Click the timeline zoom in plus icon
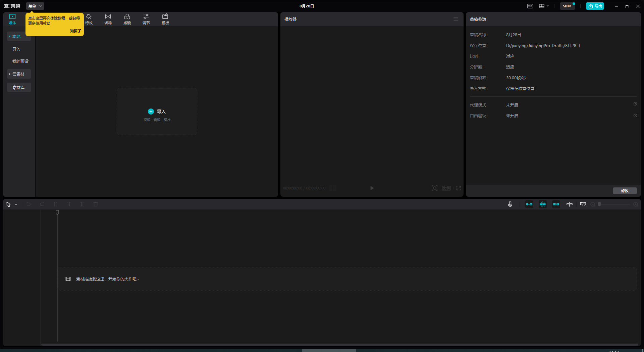Screen dimensions: 644x352 (636, 204)
